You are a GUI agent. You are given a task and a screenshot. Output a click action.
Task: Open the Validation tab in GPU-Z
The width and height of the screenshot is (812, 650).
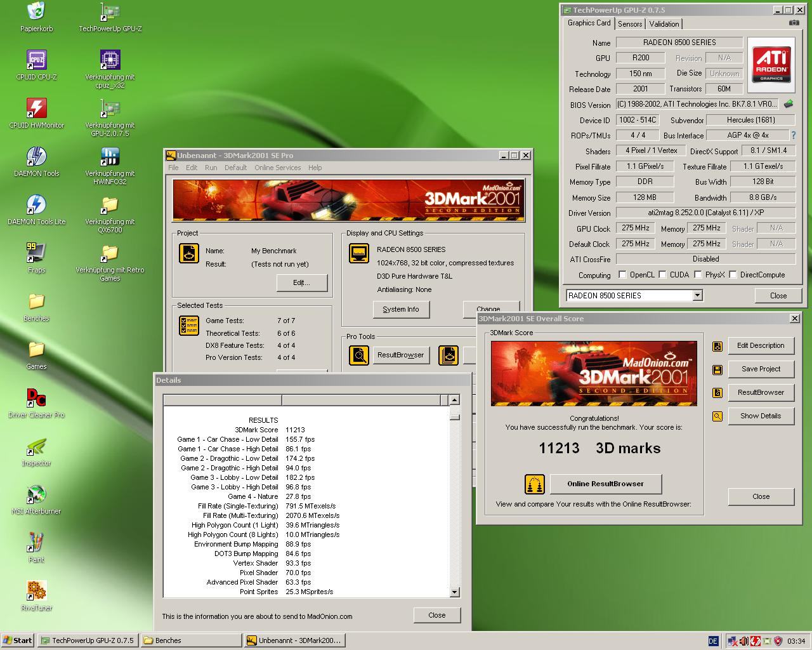(x=664, y=24)
